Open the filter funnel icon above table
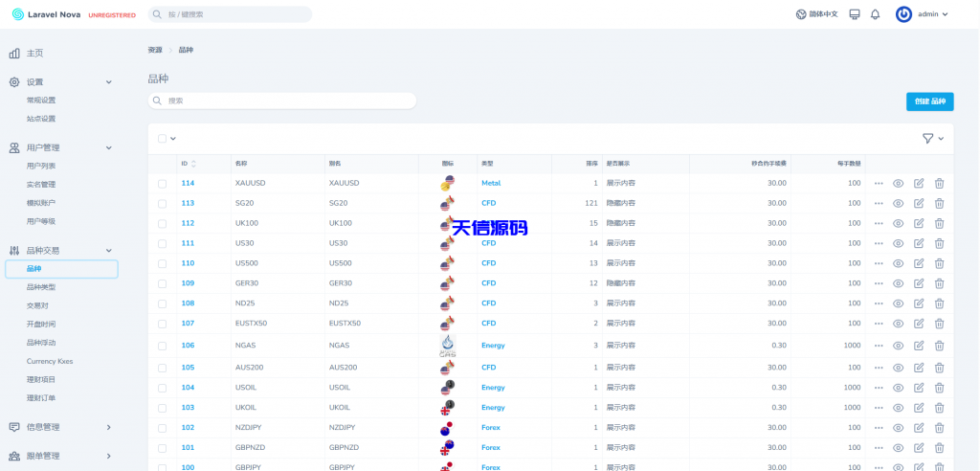 pos(927,139)
